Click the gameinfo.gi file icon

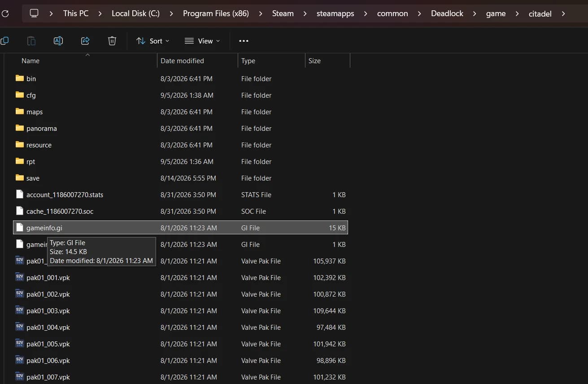point(19,228)
